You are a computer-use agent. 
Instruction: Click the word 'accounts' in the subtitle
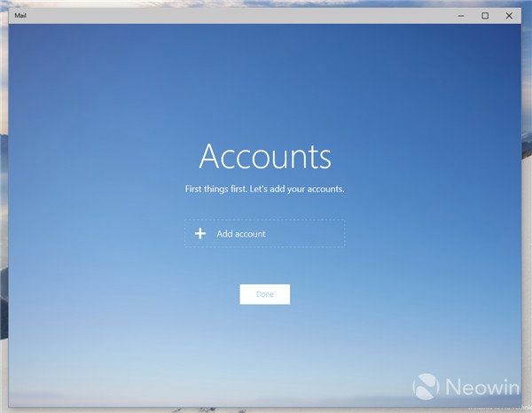point(325,189)
